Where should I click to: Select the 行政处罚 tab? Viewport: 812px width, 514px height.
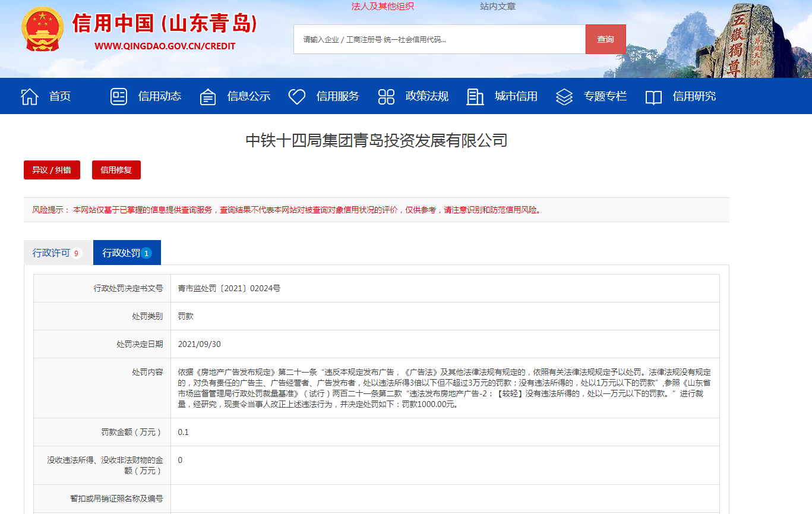point(127,253)
